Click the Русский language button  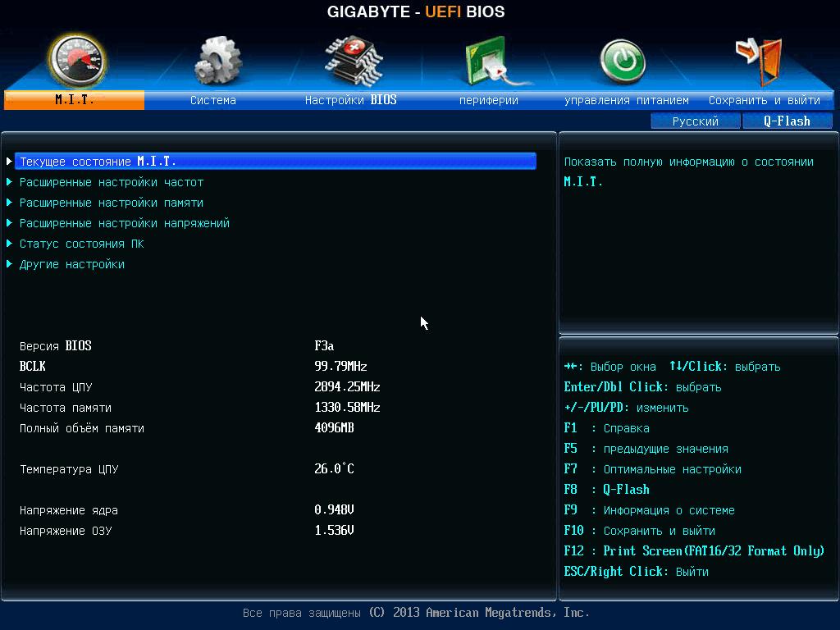pos(696,121)
